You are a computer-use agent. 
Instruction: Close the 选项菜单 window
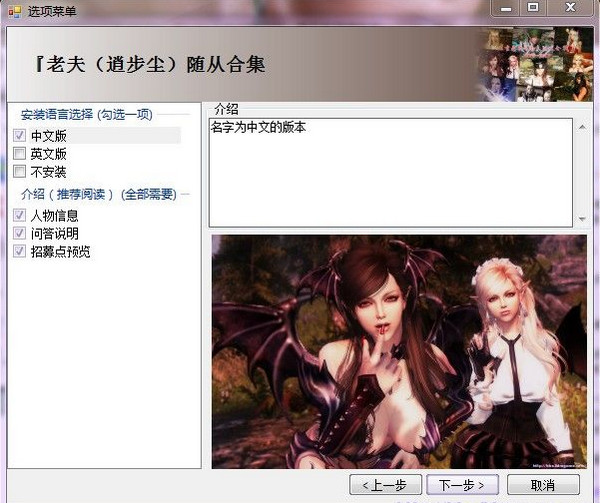[x=570, y=8]
